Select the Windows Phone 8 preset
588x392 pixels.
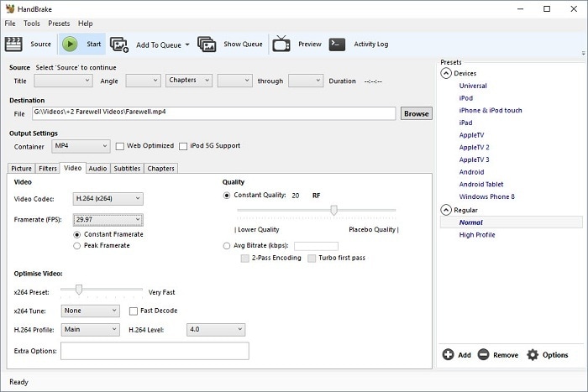click(486, 196)
